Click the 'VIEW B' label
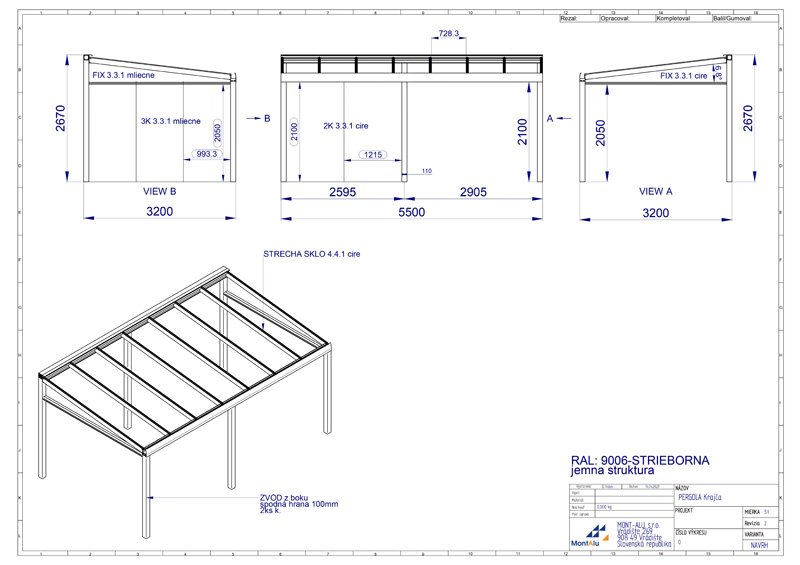The width and height of the screenshot is (800, 565). 160,191
